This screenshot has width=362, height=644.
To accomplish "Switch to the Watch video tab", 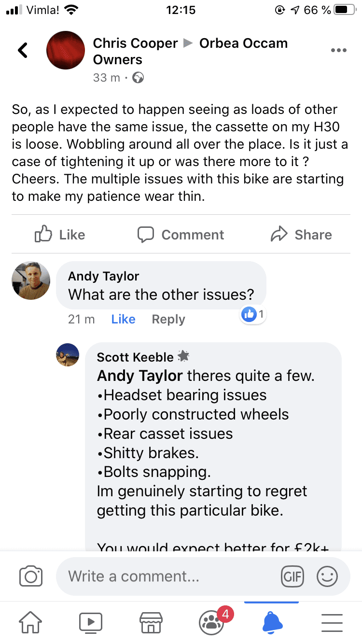I will 91,622.
